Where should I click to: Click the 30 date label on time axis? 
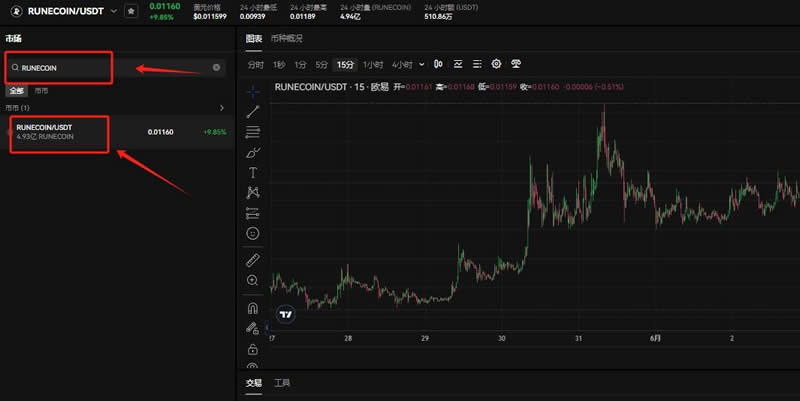(x=502, y=338)
